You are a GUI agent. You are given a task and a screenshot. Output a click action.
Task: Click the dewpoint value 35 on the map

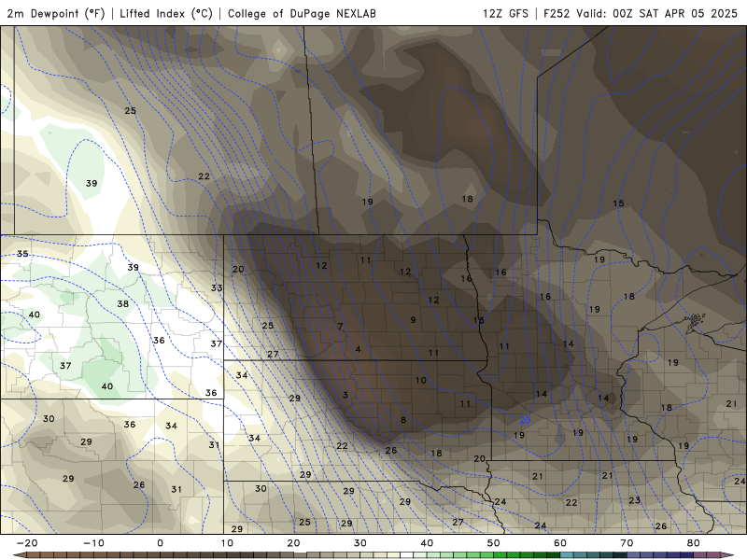coord(22,254)
